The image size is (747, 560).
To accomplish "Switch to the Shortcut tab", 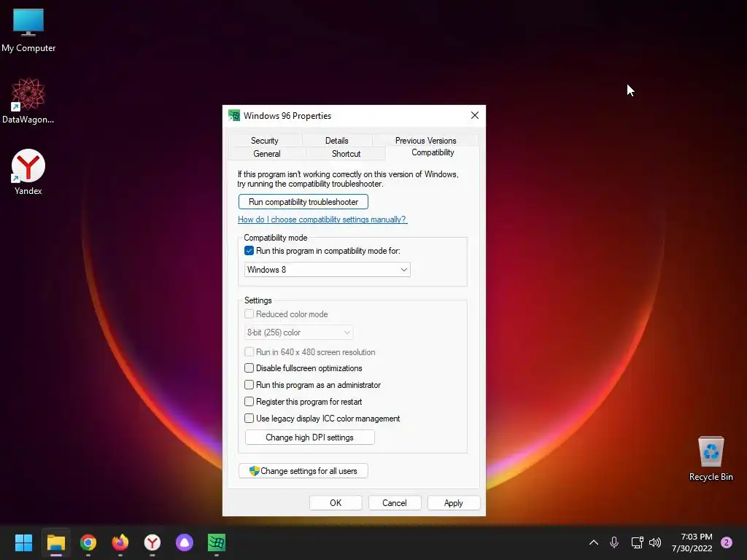I will click(346, 154).
